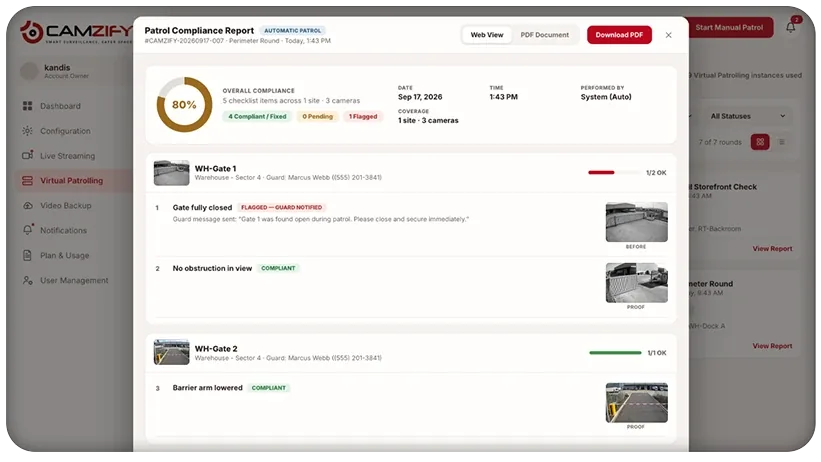Go to Live Streaming menu item
821x462 pixels.
[68, 156]
